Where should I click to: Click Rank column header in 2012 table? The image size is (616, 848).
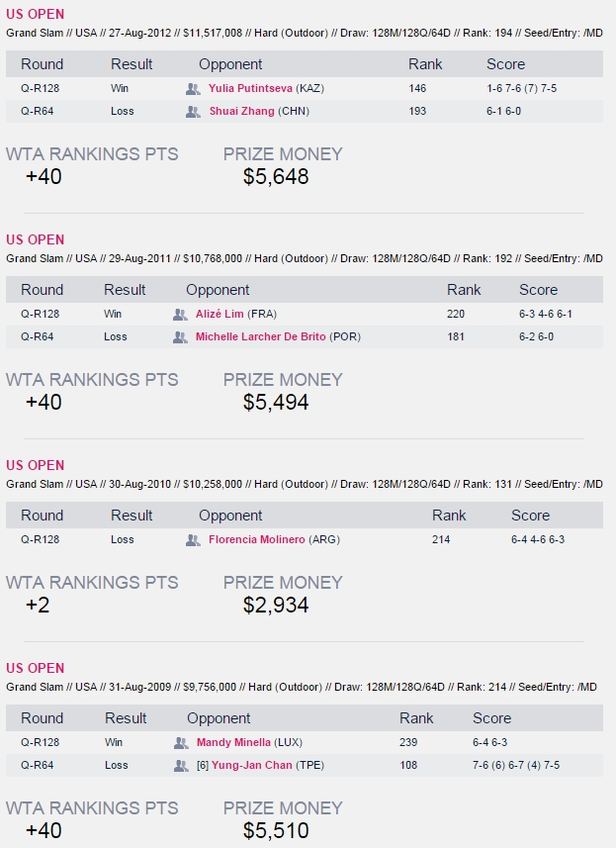click(425, 63)
